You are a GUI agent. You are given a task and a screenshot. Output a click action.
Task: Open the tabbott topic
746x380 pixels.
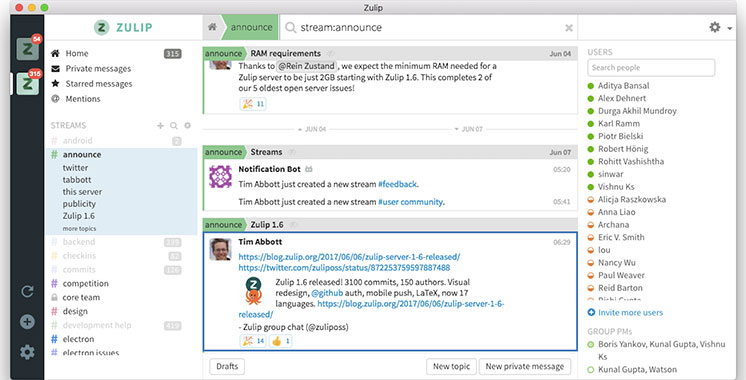[77, 180]
